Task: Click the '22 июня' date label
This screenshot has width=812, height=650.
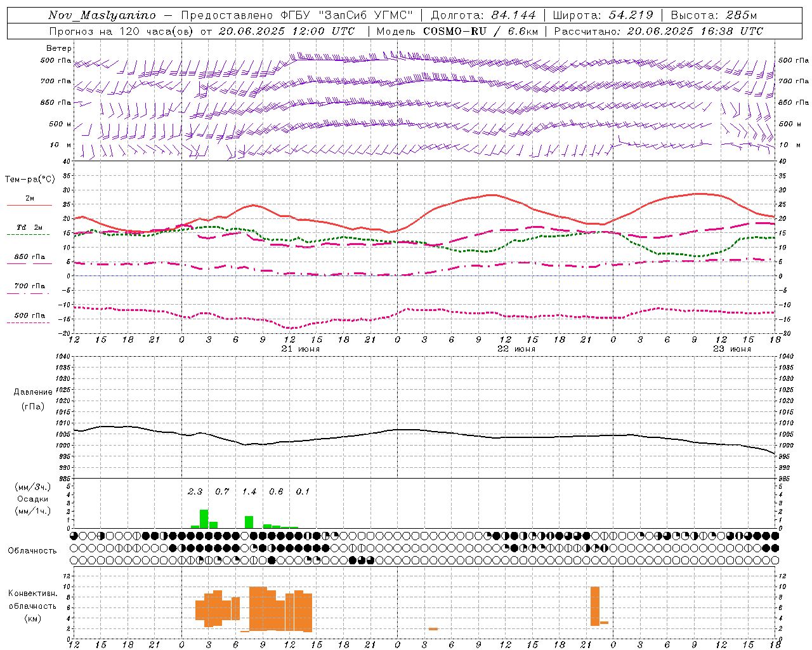Action: pos(516,349)
